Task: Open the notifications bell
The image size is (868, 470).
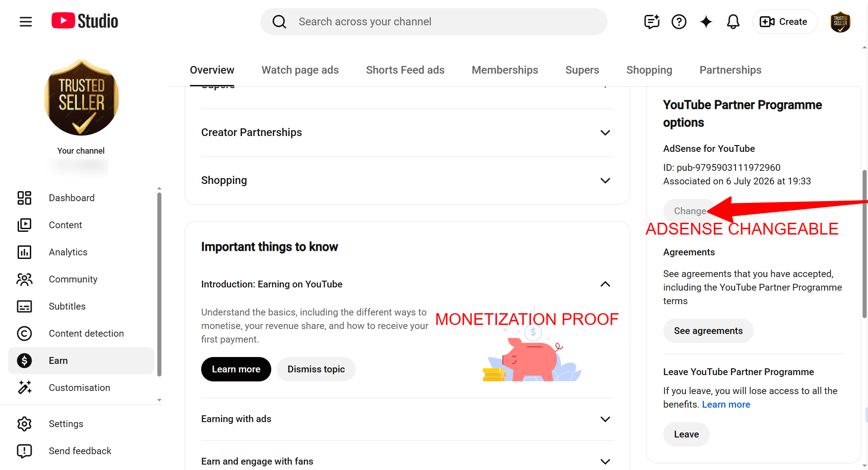Action: click(x=733, y=22)
